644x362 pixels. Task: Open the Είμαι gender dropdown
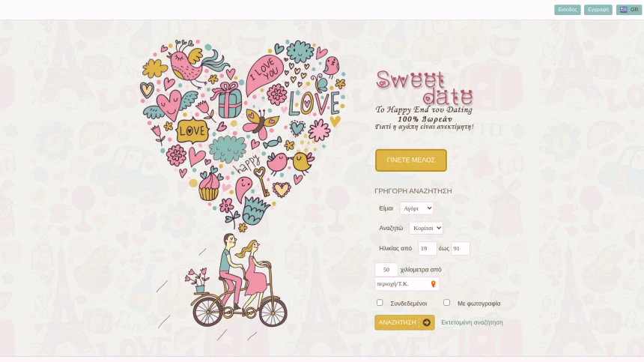point(416,208)
